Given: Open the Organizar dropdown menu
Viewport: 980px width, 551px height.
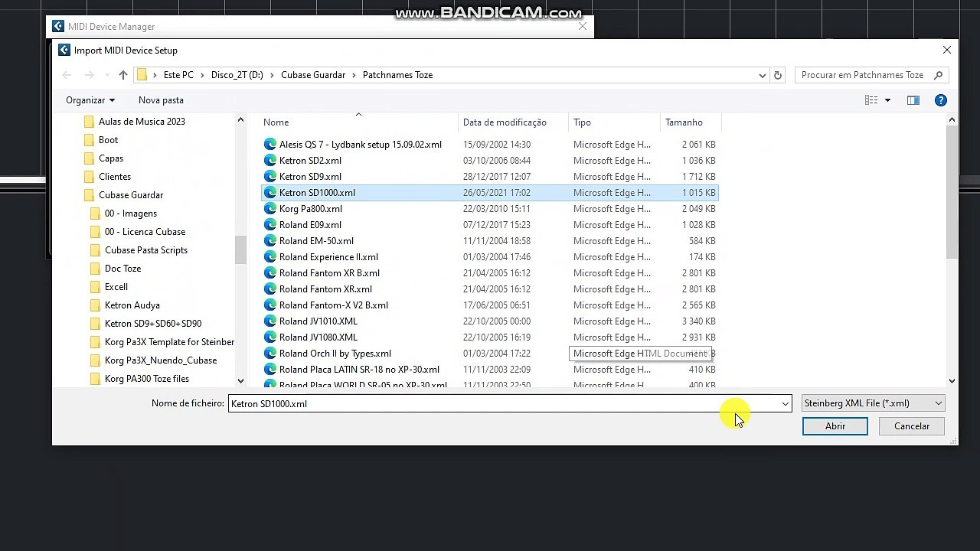Looking at the screenshot, I should (x=90, y=100).
